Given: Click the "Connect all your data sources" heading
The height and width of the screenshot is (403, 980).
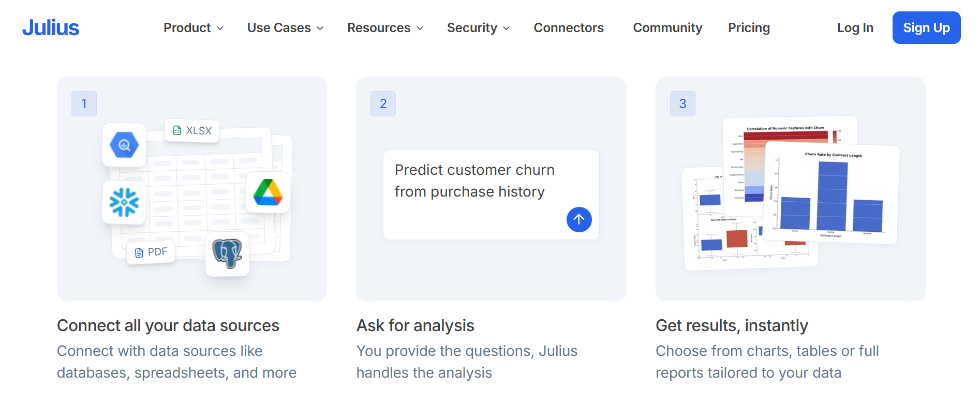Looking at the screenshot, I should (x=168, y=325).
